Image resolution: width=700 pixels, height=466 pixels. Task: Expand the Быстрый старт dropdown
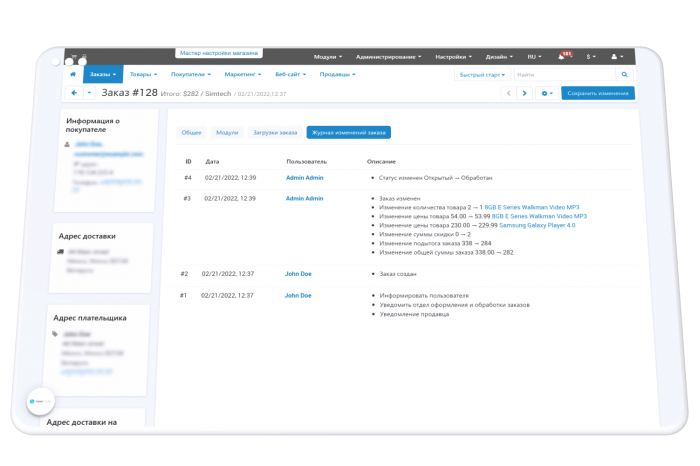tap(482, 75)
